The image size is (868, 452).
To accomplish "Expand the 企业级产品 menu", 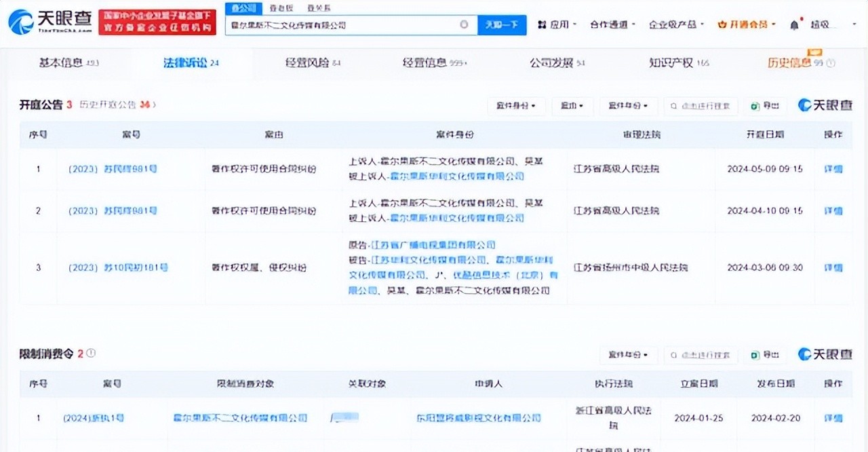I will (676, 24).
